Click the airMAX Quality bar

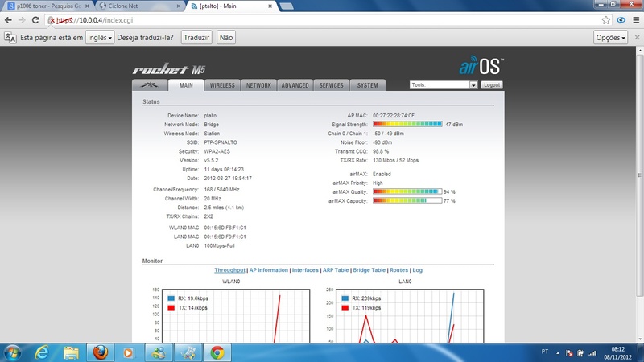pos(407,191)
